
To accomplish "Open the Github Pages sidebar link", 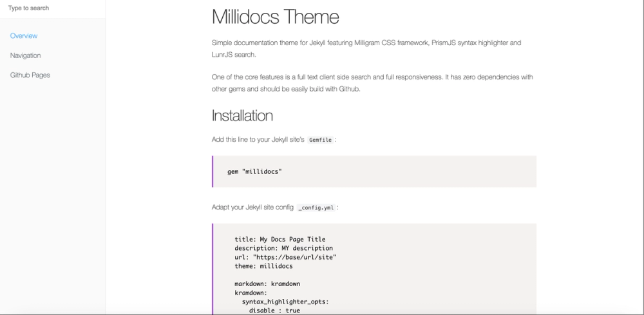I will coord(30,75).
